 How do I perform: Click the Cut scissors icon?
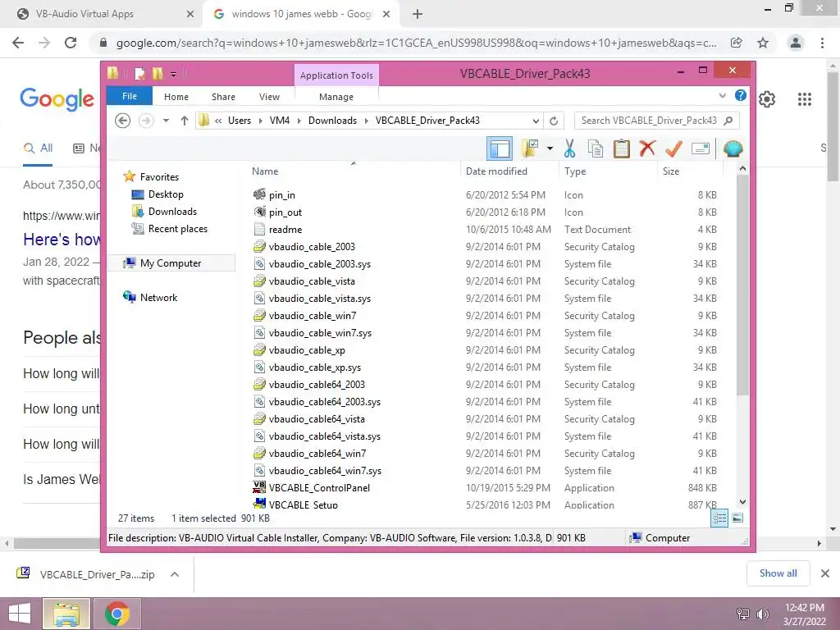tap(569, 148)
